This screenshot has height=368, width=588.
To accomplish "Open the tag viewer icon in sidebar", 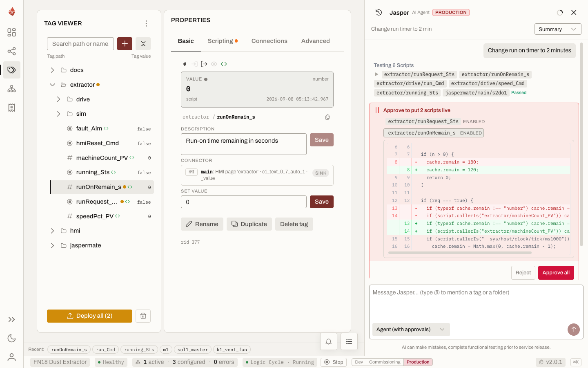I will point(12,70).
